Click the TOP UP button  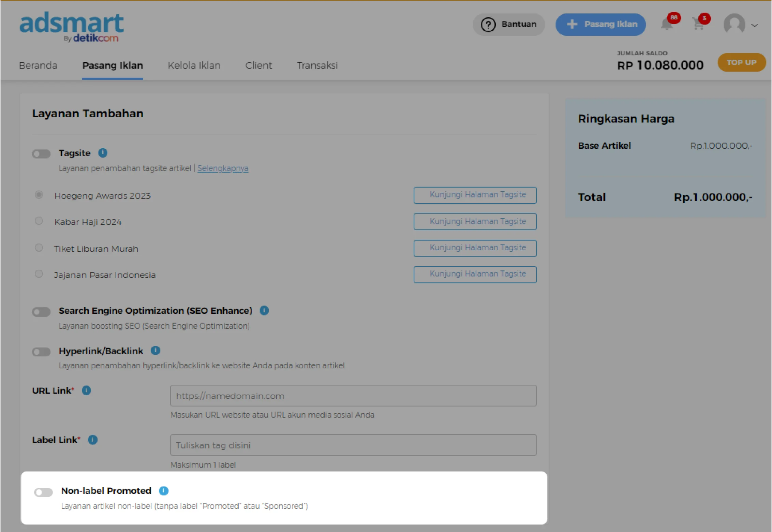[741, 62]
